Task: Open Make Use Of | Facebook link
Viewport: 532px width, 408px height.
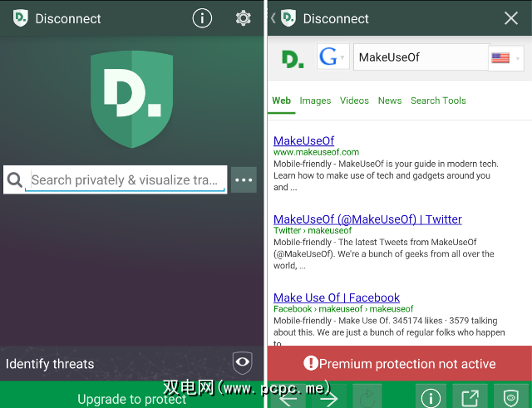Action: (336, 297)
